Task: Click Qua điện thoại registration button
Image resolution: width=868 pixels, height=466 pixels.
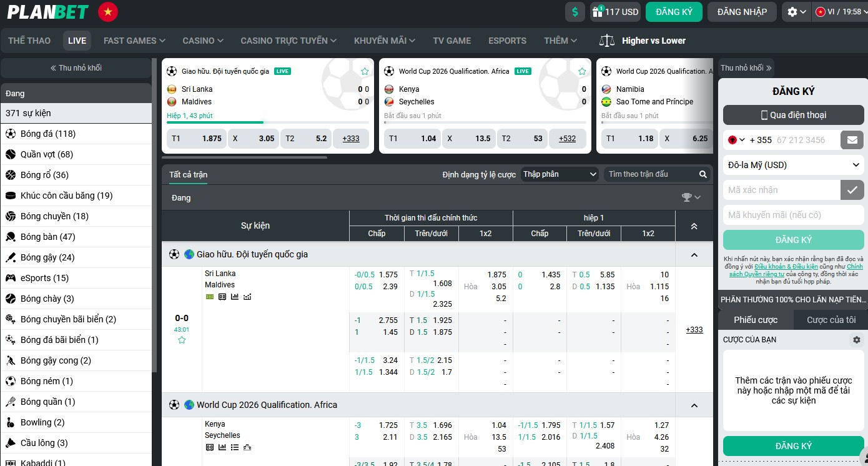Action: pos(794,115)
